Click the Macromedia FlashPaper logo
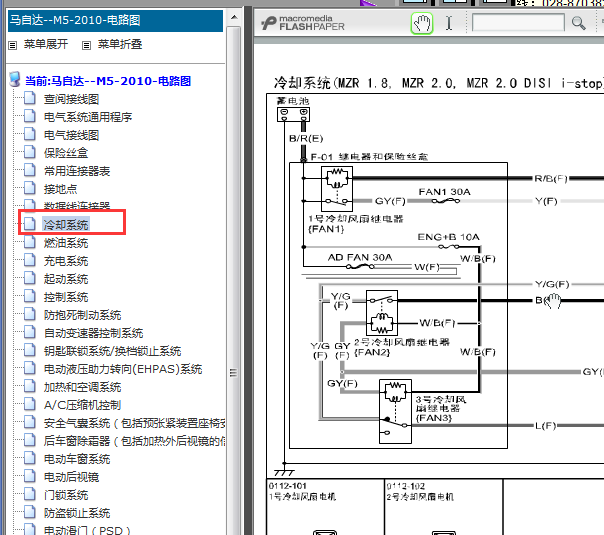The image size is (604, 535). point(302,23)
